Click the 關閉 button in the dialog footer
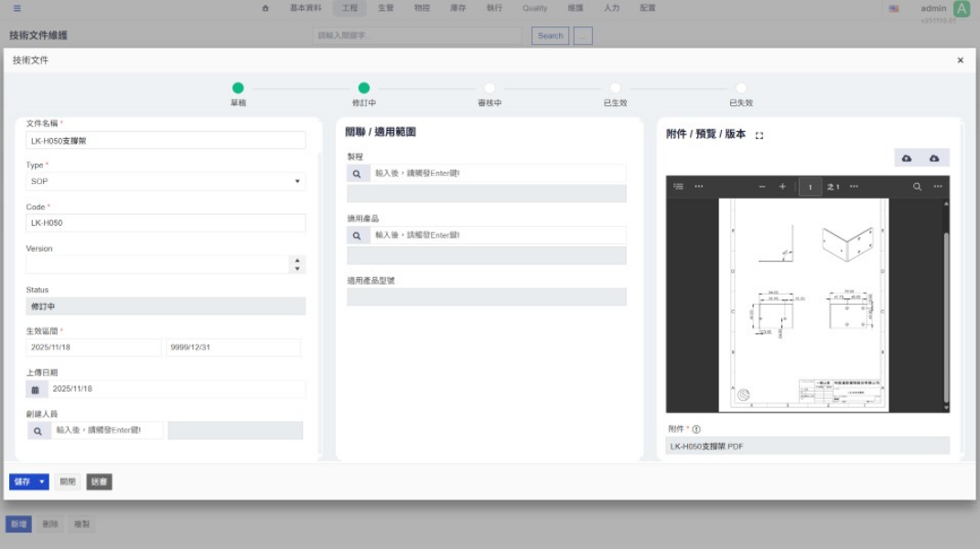This screenshot has height=549, width=980. (68, 482)
